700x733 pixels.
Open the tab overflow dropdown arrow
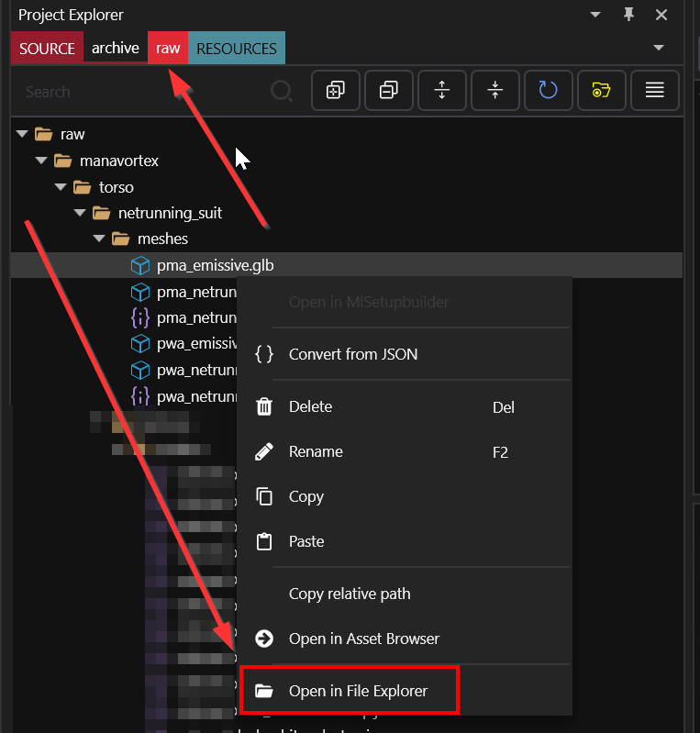pos(658,48)
